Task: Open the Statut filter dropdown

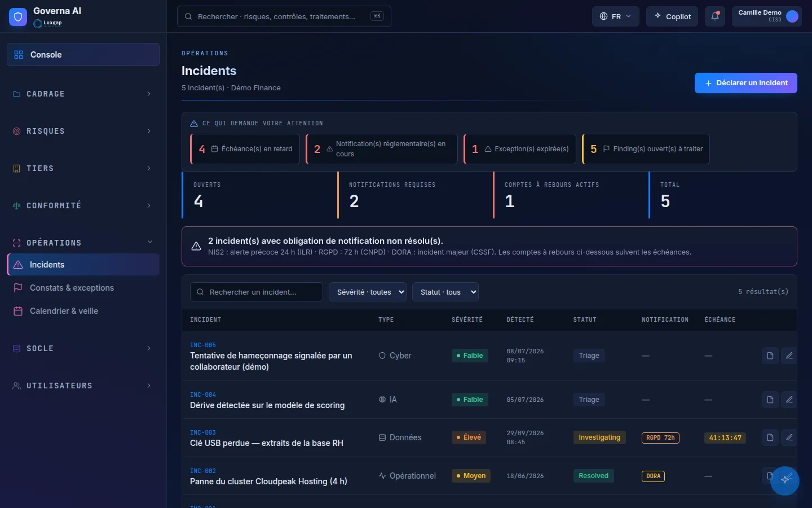Action: tap(445, 292)
